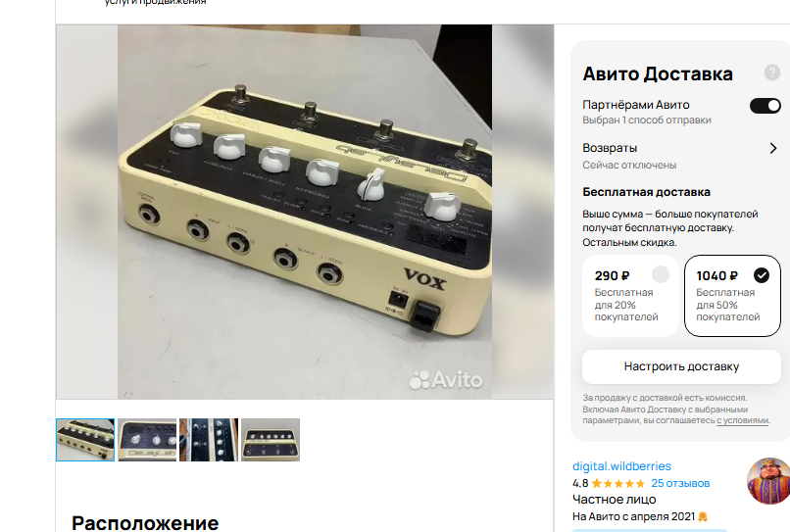This screenshot has height=532, width=790.
Task: Select the 1040 ₽ free delivery option
Action: (732, 296)
